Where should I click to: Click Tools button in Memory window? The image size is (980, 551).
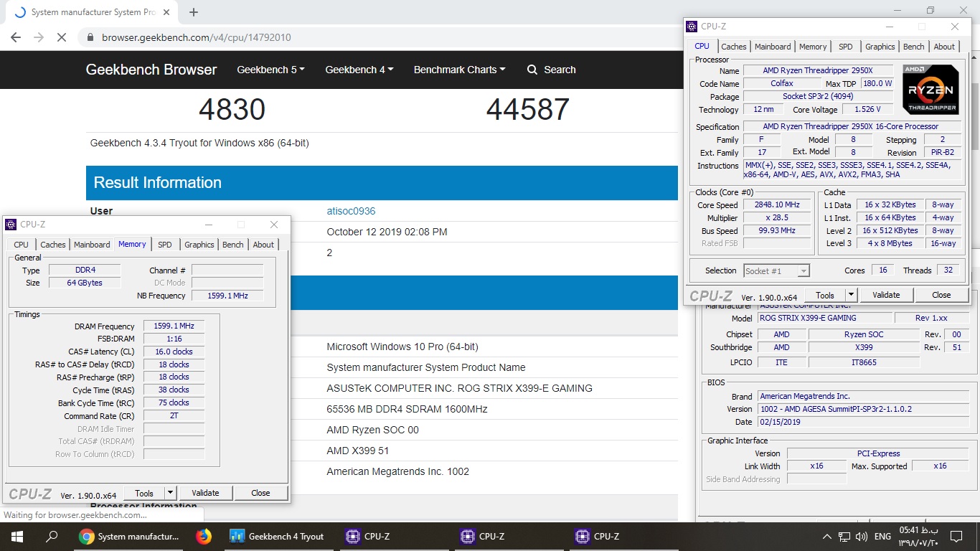(144, 493)
